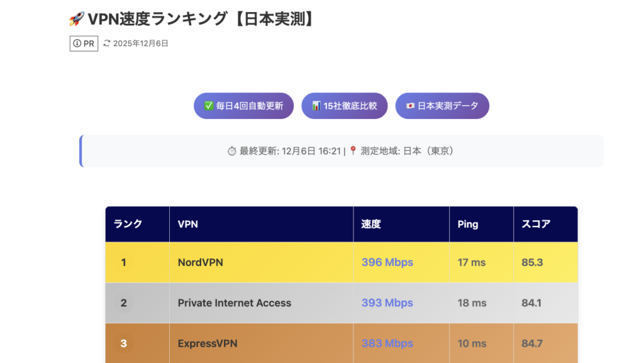Sort by the 速度 column header

click(371, 224)
